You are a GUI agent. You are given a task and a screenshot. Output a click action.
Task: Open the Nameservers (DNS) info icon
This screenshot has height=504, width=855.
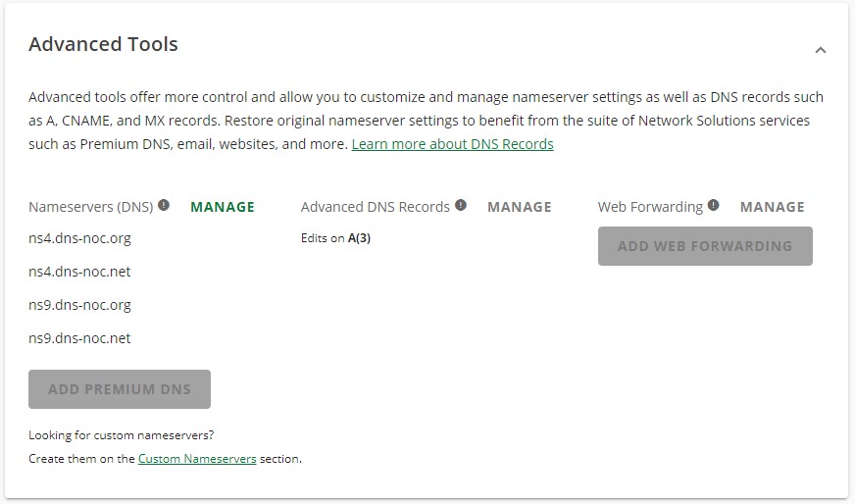point(164,205)
